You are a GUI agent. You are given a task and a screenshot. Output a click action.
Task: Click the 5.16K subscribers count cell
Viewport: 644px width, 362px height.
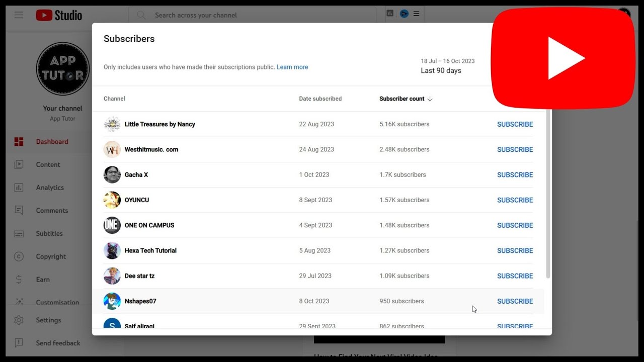[405, 124]
